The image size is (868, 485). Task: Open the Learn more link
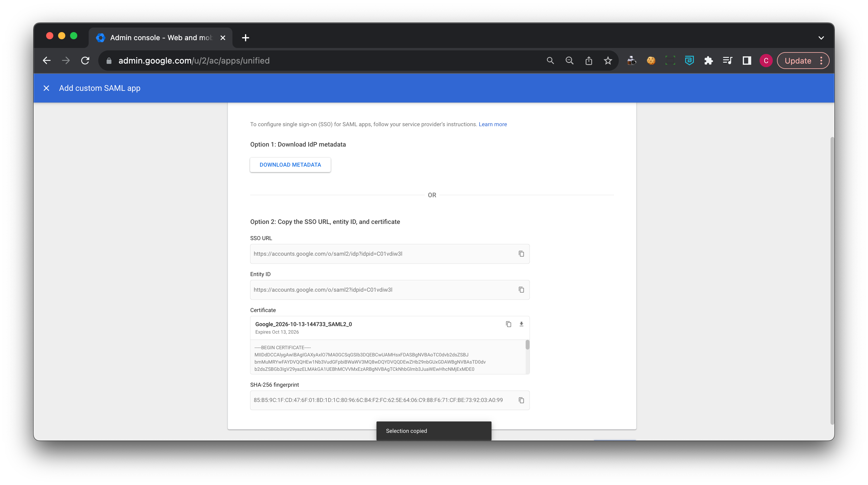click(x=493, y=124)
